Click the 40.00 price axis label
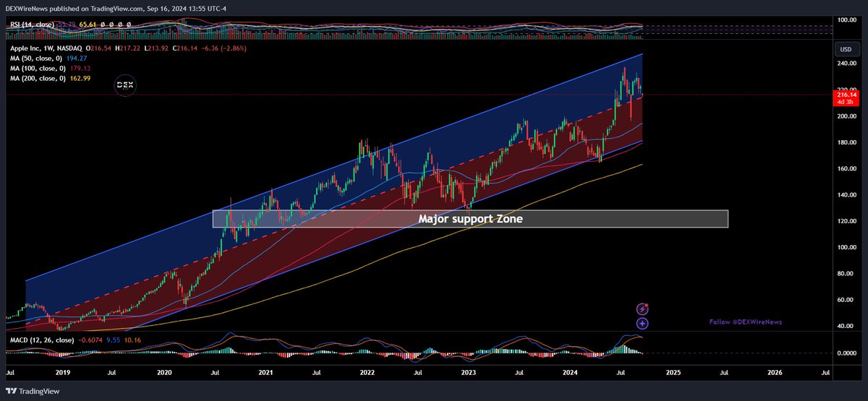 [846, 326]
